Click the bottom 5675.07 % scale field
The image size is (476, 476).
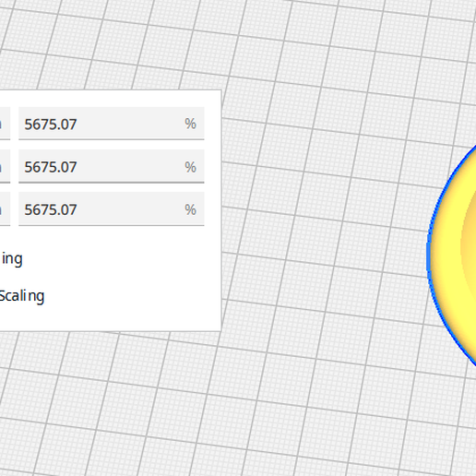112,209
